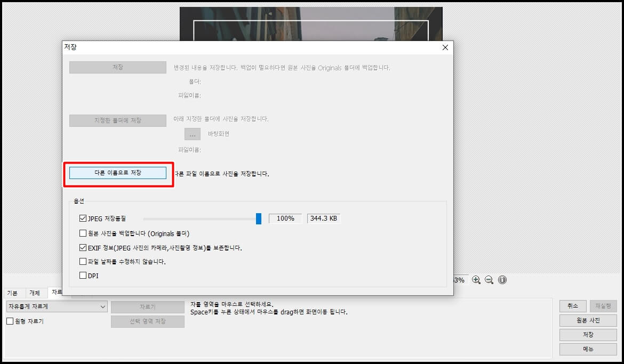Click the JPEG quality slider handle
The height and width of the screenshot is (364, 624).
pos(259,219)
